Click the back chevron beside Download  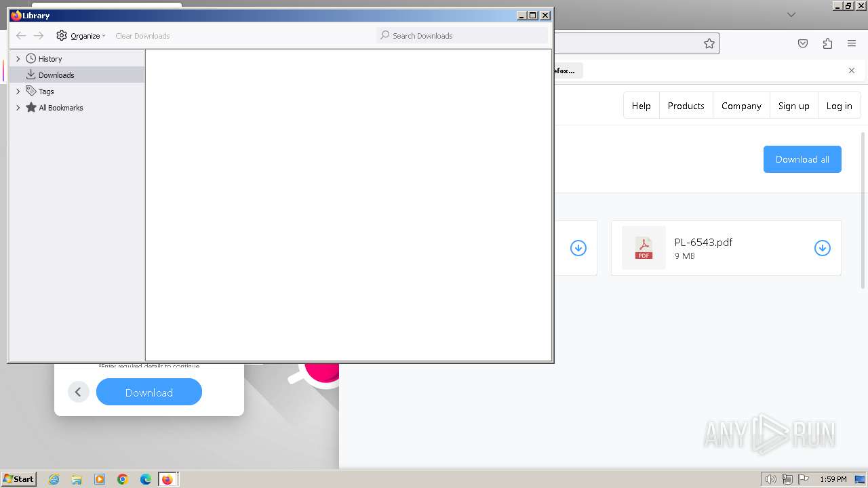point(79,392)
